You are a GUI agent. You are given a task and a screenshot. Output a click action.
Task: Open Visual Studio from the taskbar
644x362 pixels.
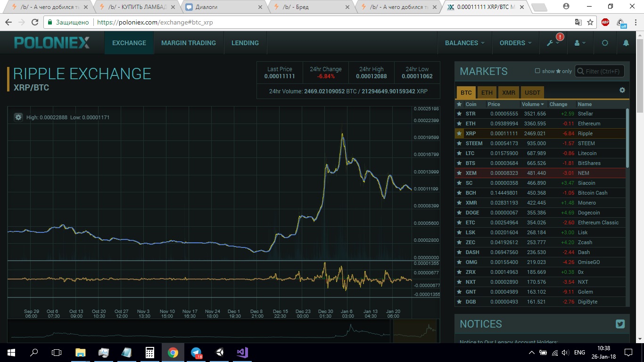(x=242, y=352)
